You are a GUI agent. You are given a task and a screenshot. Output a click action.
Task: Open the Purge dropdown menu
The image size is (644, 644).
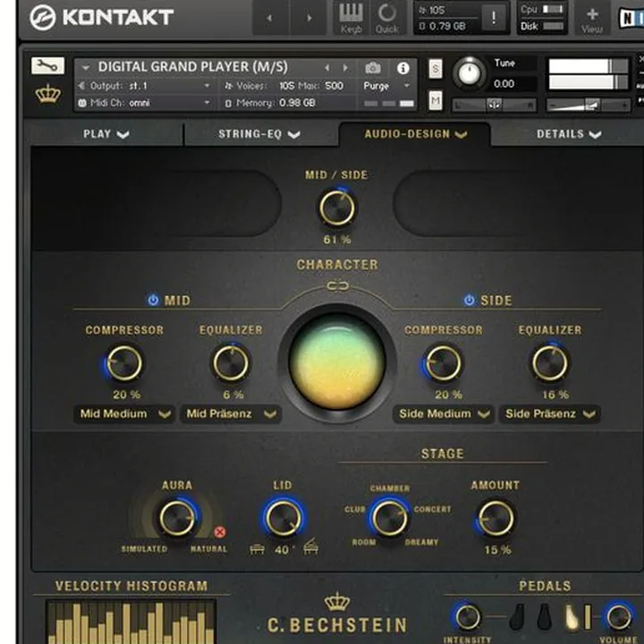pyautogui.click(x=387, y=86)
